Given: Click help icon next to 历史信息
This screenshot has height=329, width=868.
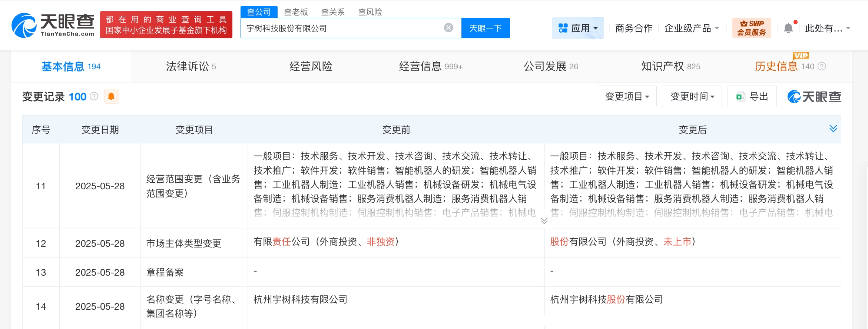Looking at the screenshot, I should pos(822,66).
